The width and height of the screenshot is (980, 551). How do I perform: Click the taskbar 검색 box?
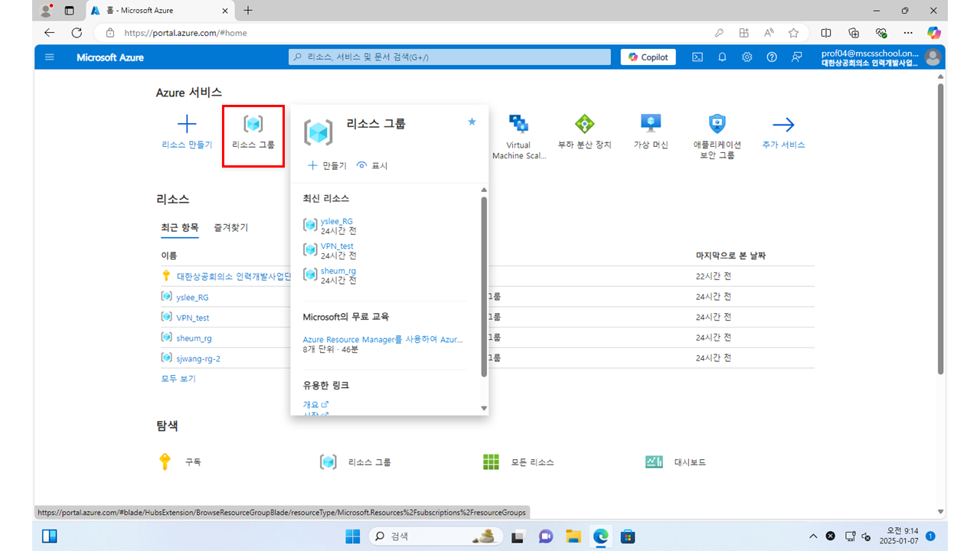[x=436, y=536]
